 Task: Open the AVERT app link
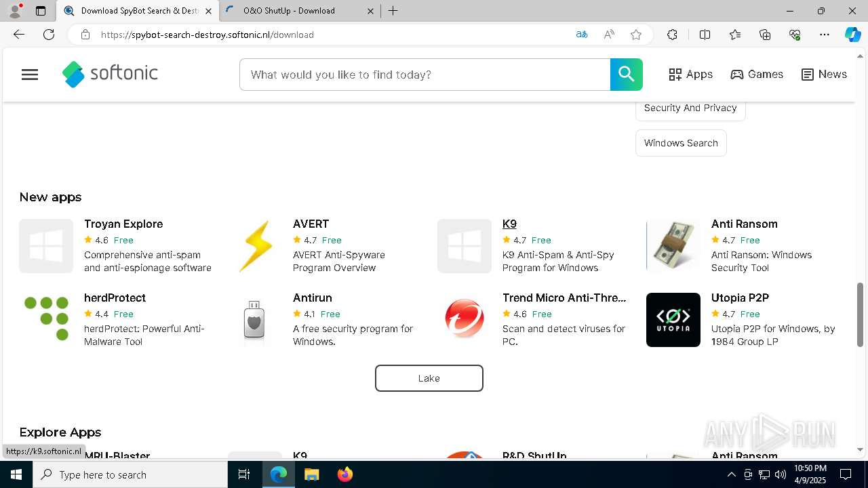311,224
